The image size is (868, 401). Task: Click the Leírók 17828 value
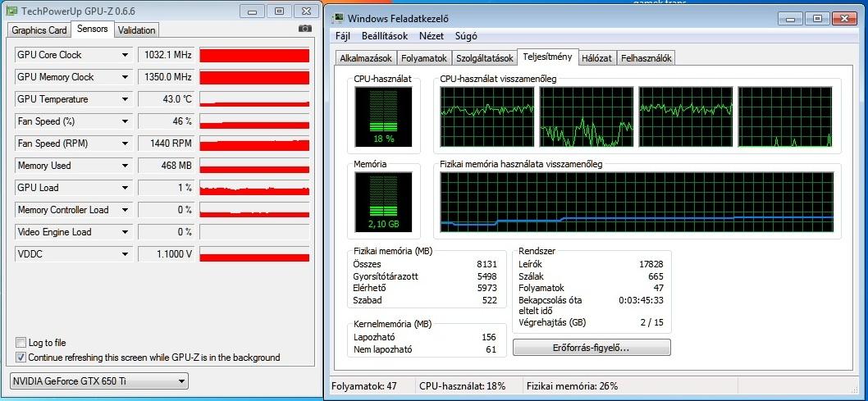click(x=651, y=264)
